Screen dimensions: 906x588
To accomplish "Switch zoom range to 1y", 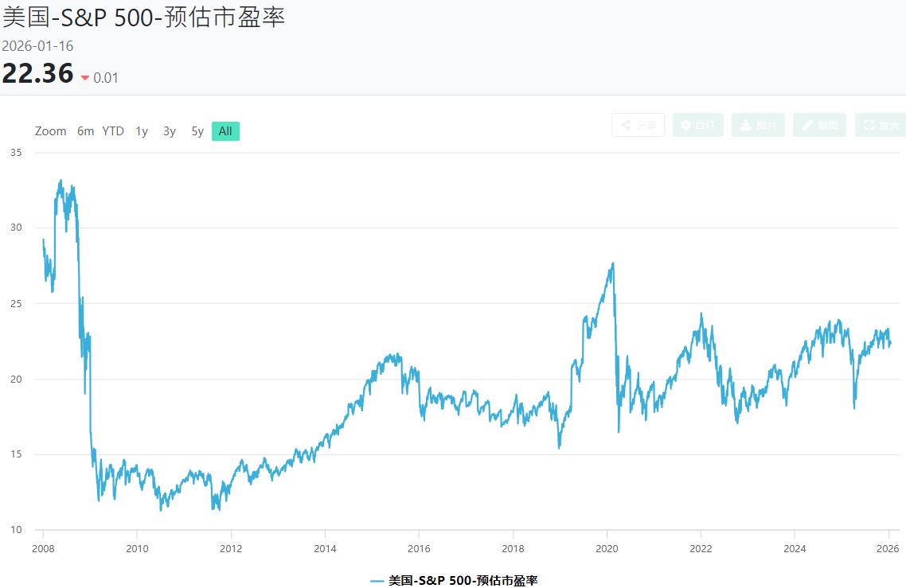I will pos(142,131).
